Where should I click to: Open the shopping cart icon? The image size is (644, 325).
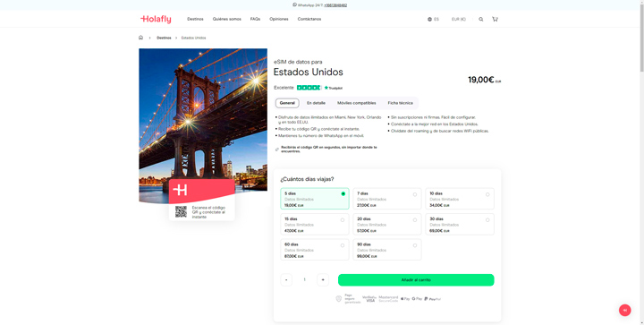(x=495, y=19)
